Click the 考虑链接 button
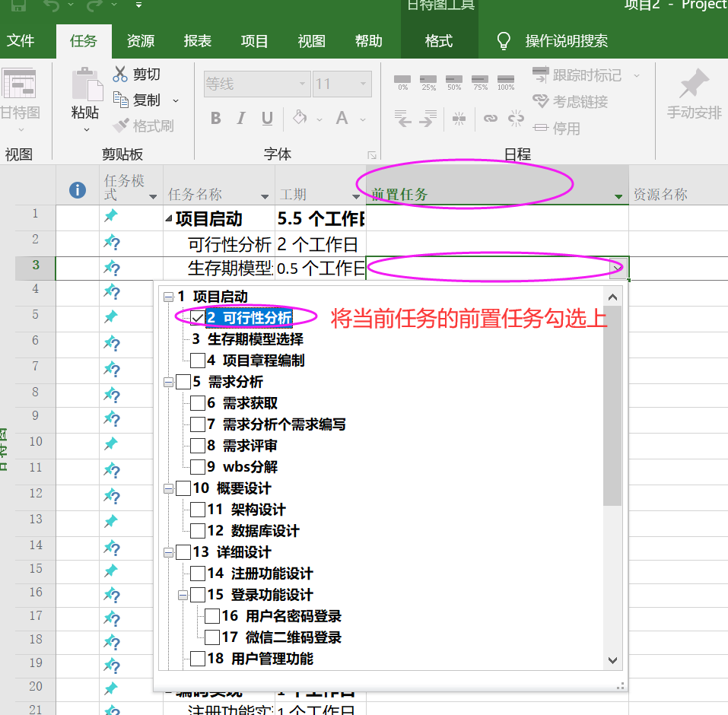728x715 pixels. coord(570,101)
